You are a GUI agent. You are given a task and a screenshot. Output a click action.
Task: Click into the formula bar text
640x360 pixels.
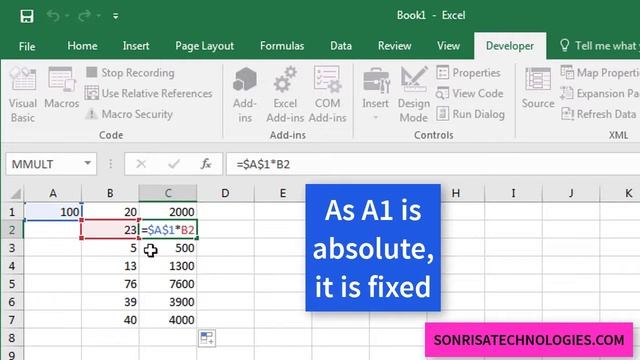coord(433,164)
